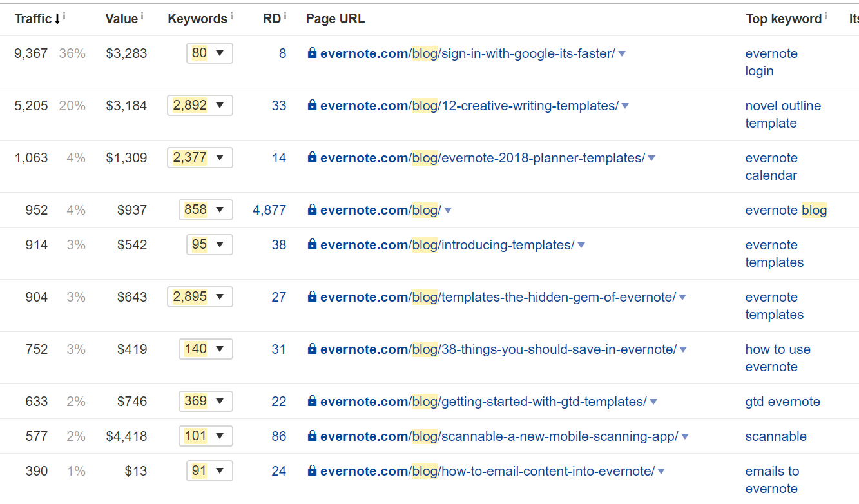Expand the arrow after scannable-a-new-mobile-scanning-app URL

tap(685, 436)
